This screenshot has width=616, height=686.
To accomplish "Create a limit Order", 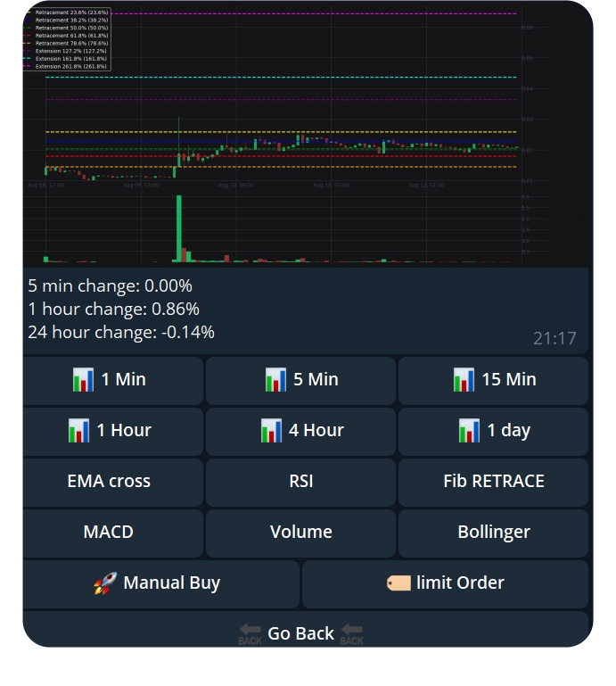I will (445, 583).
